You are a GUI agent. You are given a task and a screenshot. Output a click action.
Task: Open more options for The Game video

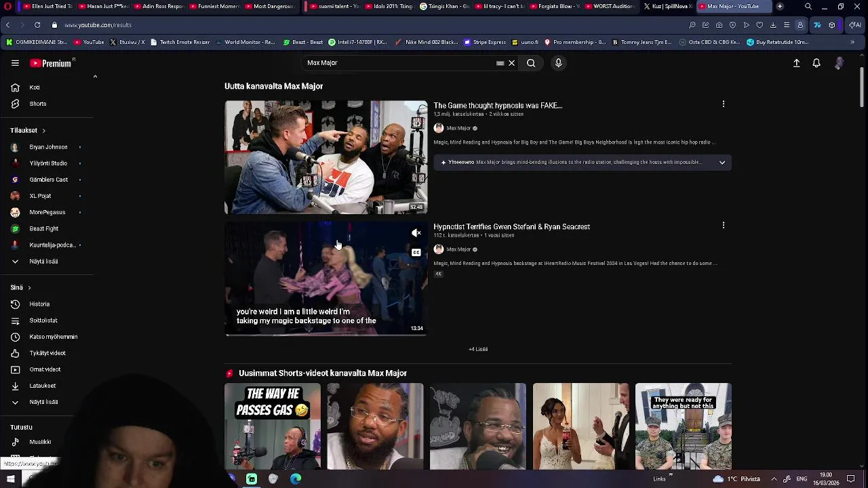pyautogui.click(x=724, y=104)
